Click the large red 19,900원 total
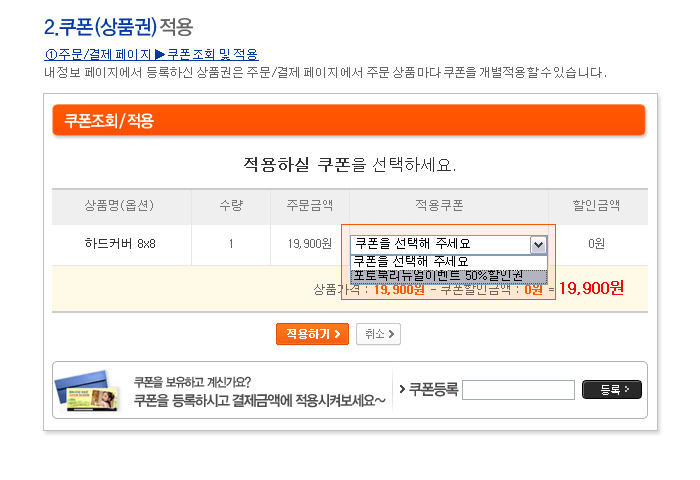 [x=590, y=288]
